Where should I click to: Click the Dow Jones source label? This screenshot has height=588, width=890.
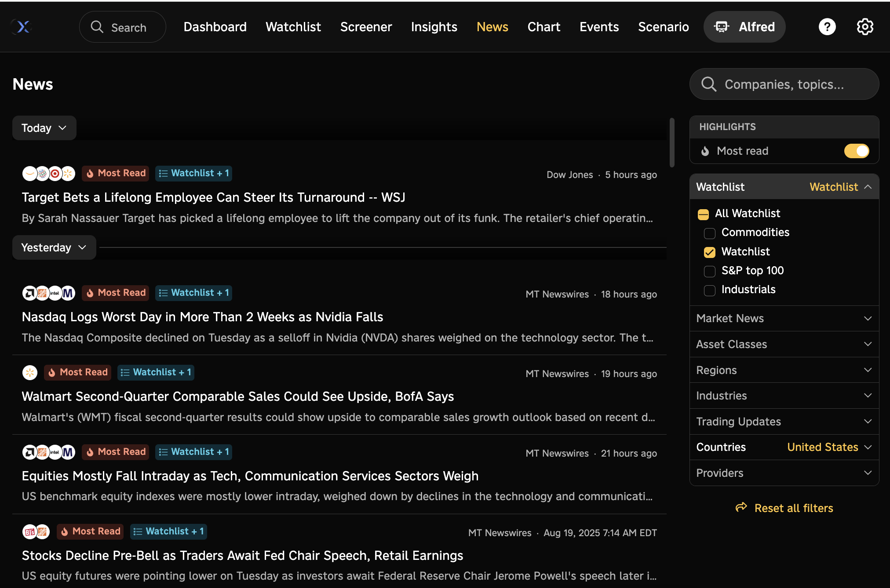[x=569, y=174]
